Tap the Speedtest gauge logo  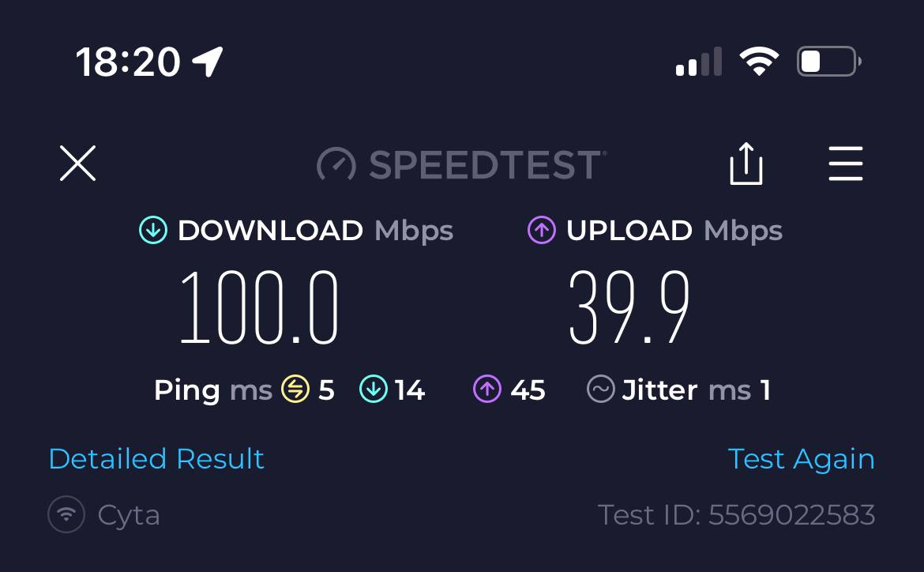tap(336, 164)
